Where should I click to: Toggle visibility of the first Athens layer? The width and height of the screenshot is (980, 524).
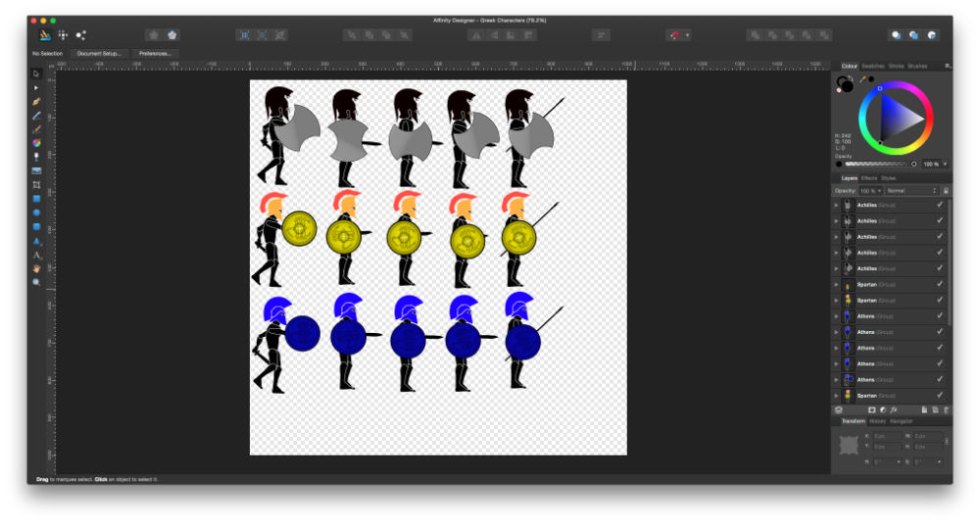pos(939,316)
